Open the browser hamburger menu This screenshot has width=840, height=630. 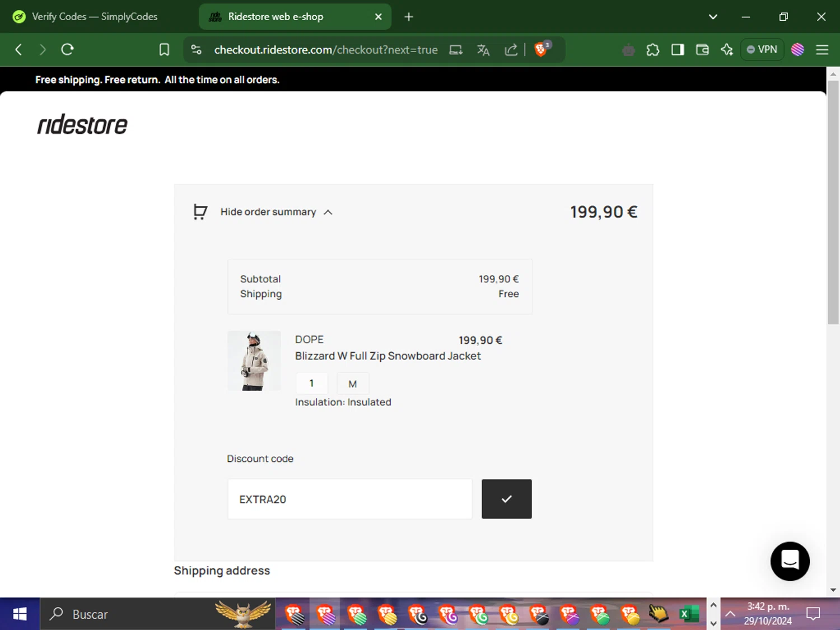pos(822,50)
